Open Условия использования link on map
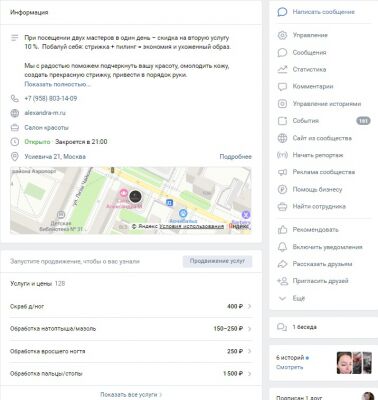Viewport: 378px width, 400px height. (x=192, y=226)
